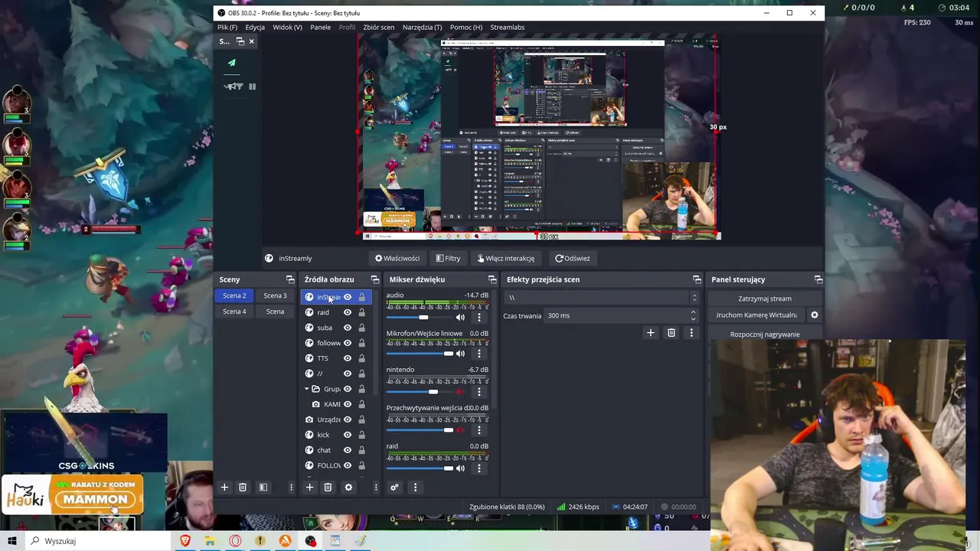
Task: Undock the Sceny panel
Action: 290,279
